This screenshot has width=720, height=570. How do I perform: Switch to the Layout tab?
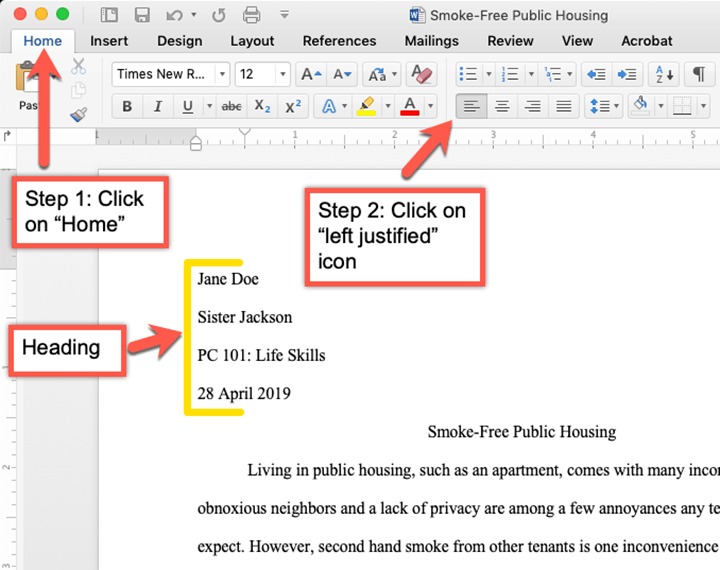point(252,41)
